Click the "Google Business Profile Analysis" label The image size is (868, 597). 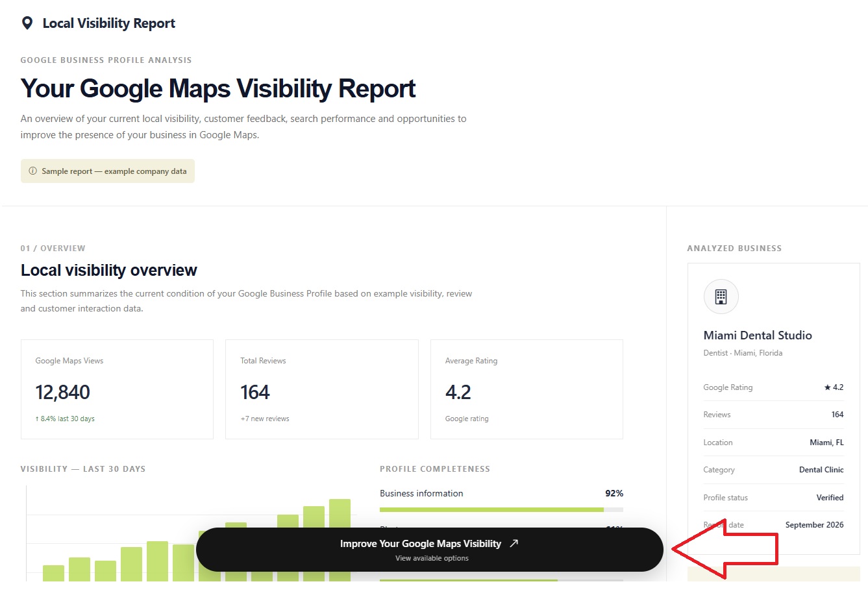pyautogui.click(x=106, y=60)
